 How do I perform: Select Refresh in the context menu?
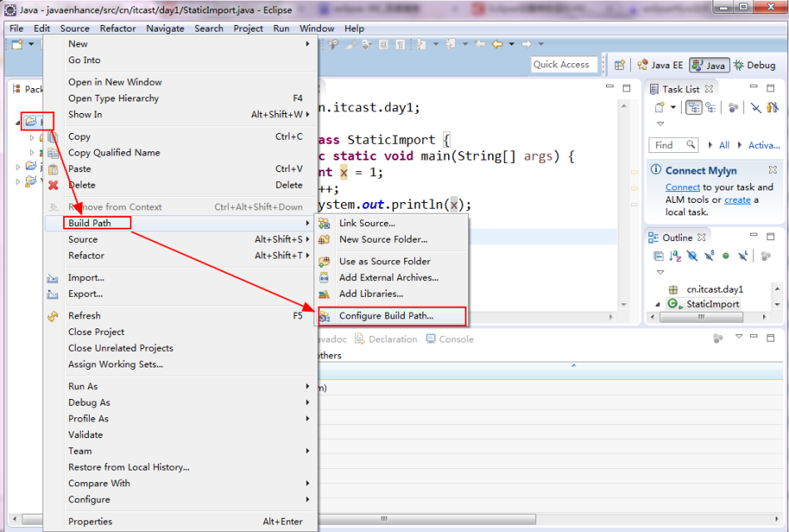(180, 316)
